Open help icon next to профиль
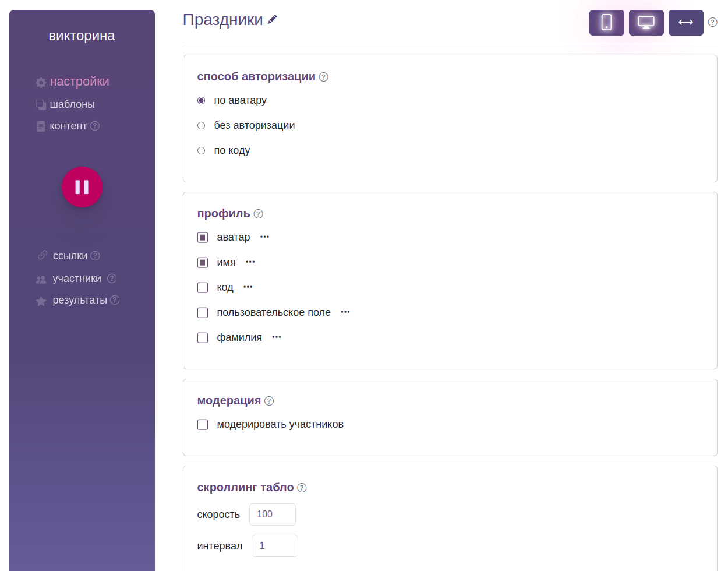The width and height of the screenshot is (728, 571). 259,214
